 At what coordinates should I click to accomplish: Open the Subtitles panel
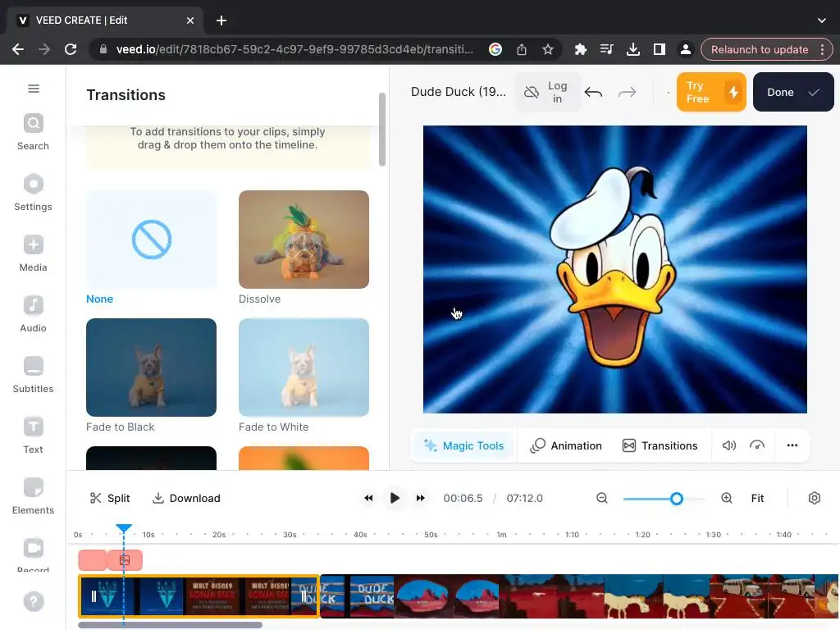(33, 375)
